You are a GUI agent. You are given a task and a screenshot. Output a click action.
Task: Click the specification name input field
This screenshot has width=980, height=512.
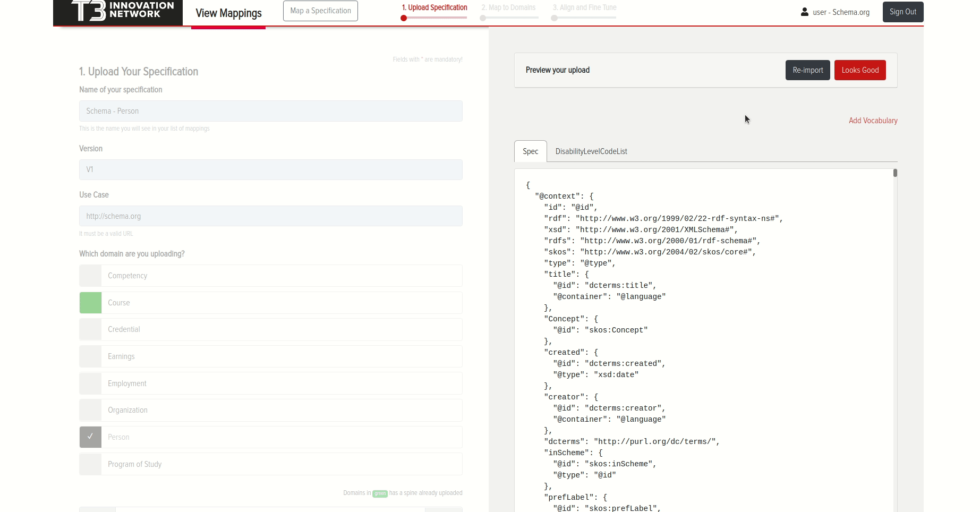(x=271, y=111)
